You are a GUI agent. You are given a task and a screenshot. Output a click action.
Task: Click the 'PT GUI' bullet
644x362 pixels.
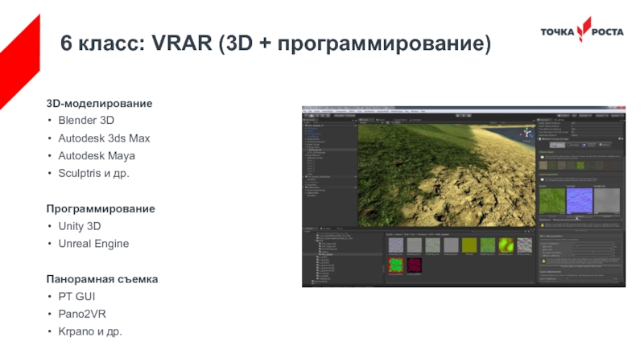pyautogui.click(x=76, y=296)
